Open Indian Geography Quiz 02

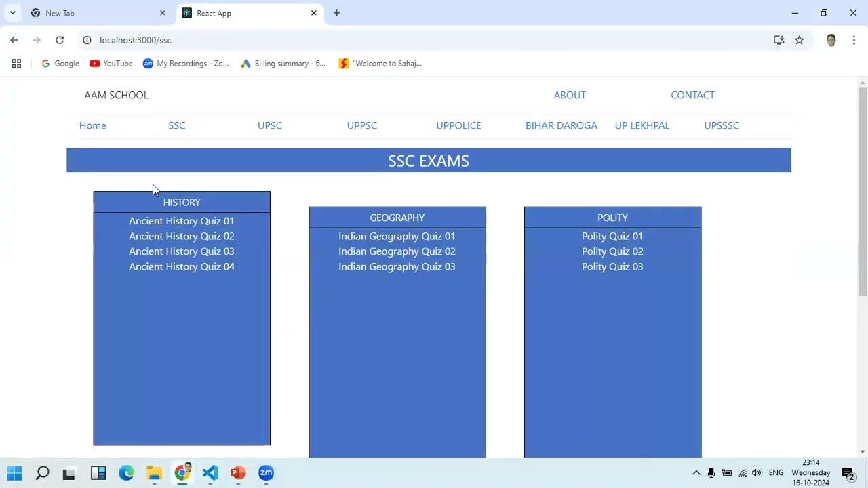click(x=397, y=251)
